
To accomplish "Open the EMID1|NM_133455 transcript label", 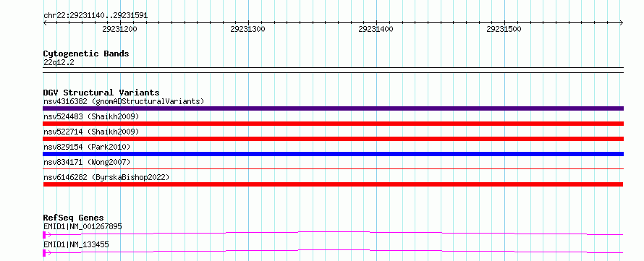I will [x=76, y=245].
